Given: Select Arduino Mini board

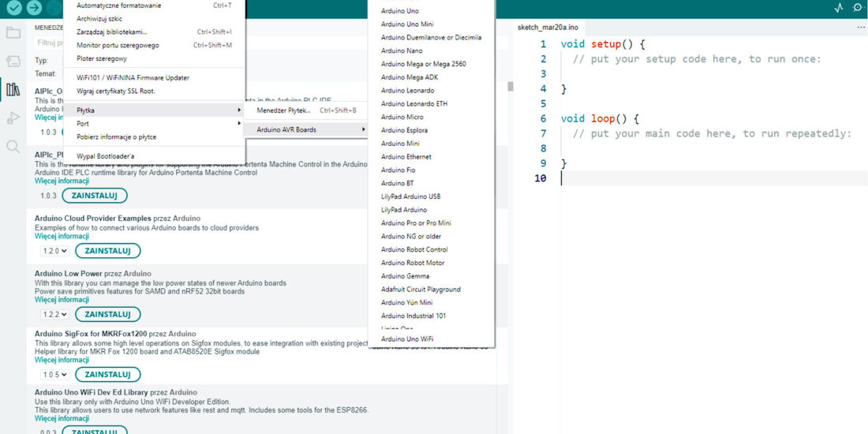Looking at the screenshot, I should (x=431, y=144).
